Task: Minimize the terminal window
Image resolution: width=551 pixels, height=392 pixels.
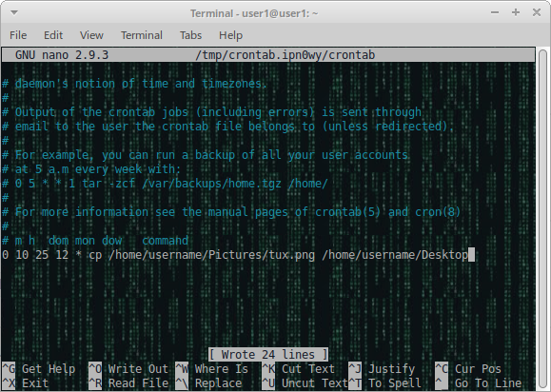Action: 495,12
